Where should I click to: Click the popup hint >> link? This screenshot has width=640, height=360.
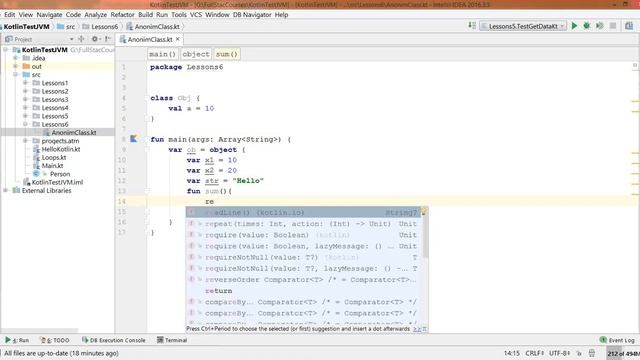coord(417,329)
